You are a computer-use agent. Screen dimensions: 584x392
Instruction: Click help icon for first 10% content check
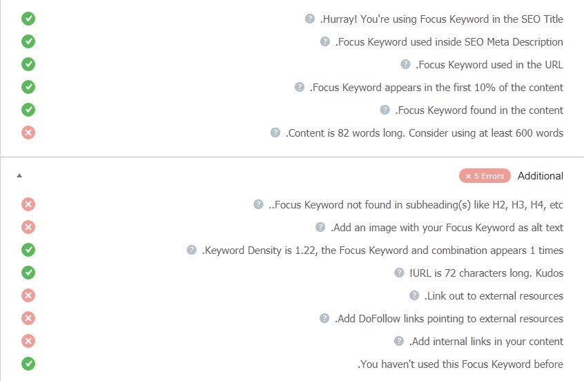pos(299,87)
